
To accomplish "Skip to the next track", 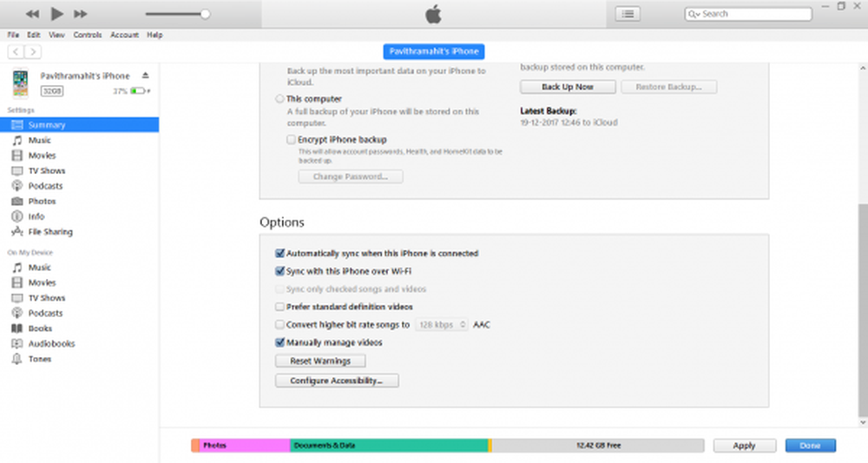I will click(81, 14).
